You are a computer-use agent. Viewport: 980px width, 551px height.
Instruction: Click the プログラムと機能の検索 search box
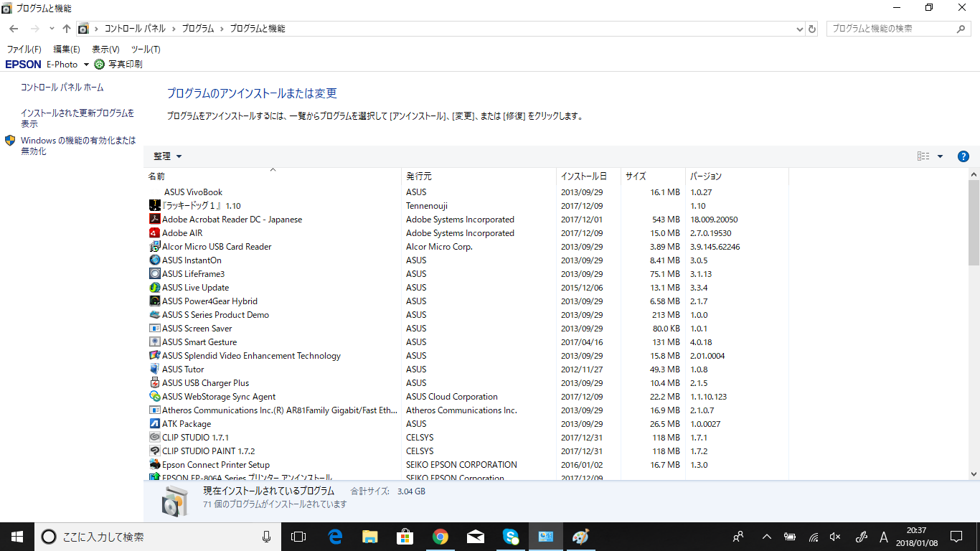click(x=892, y=29)
